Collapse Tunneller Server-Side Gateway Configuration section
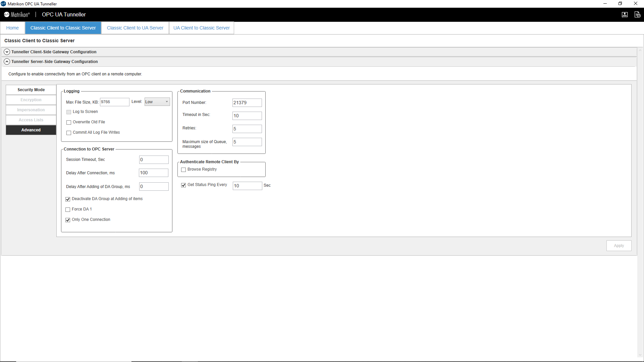Screen dimensions: 644x362 (7, 62)
